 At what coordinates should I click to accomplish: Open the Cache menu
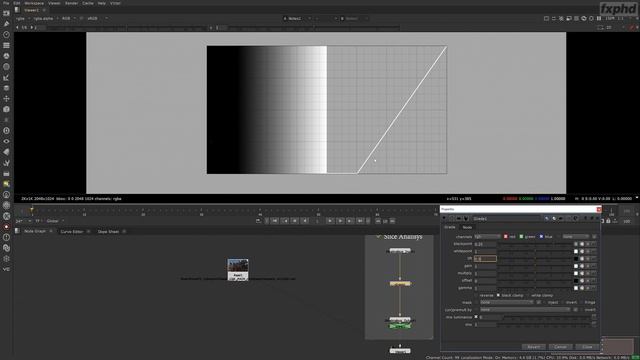click(x=88, y=3)
